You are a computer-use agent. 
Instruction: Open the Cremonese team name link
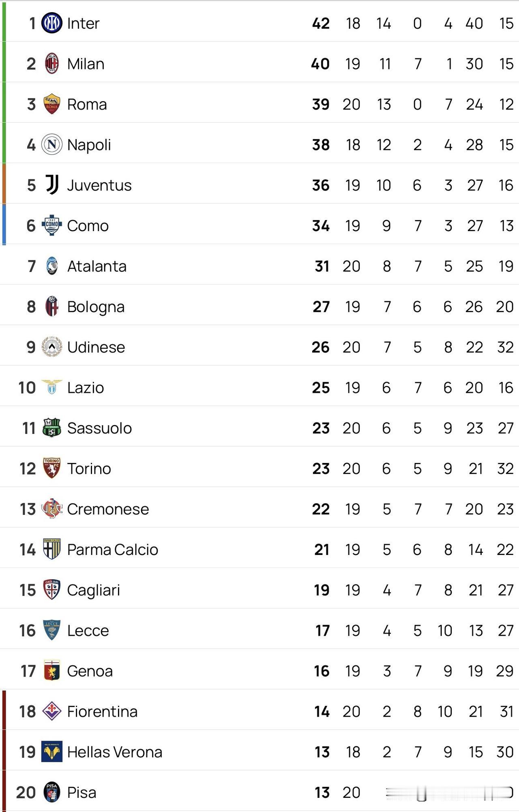[108, 509]
